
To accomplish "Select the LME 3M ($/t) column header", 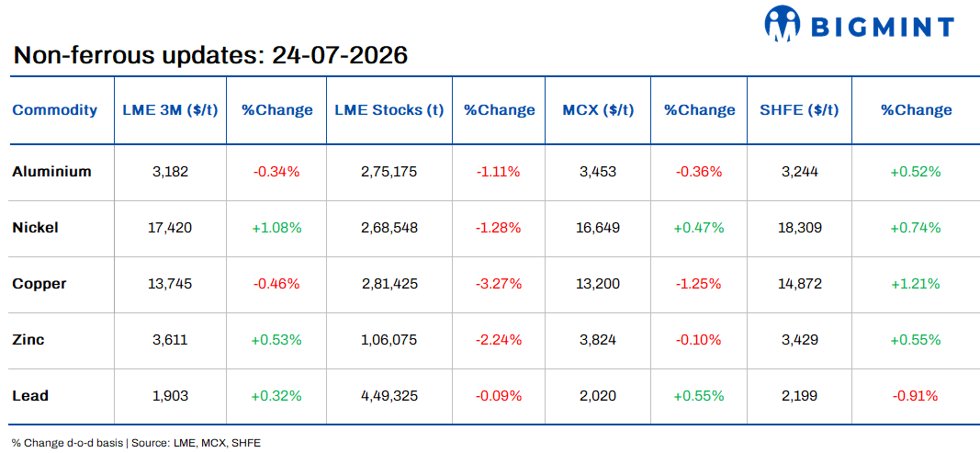I will [x=170, y=110].
